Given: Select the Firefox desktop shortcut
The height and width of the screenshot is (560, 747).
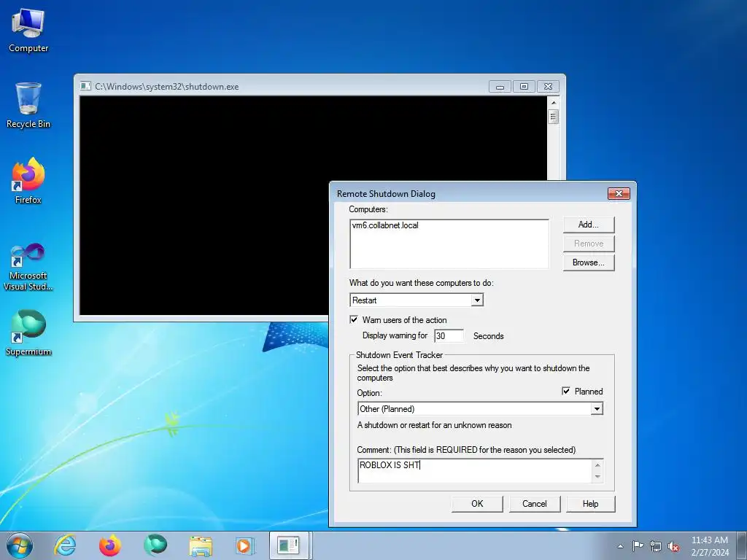Looking at the screenshot, I should [28, 182].
